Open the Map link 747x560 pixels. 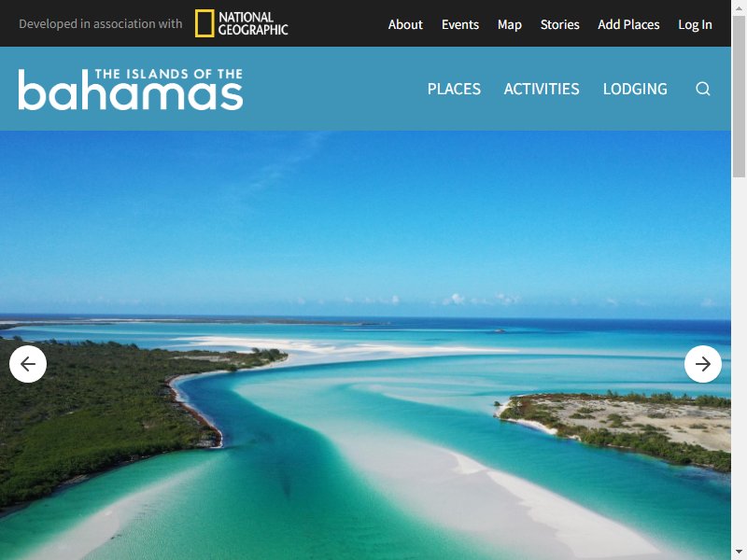pyautogui.click(x=509, y=24)
